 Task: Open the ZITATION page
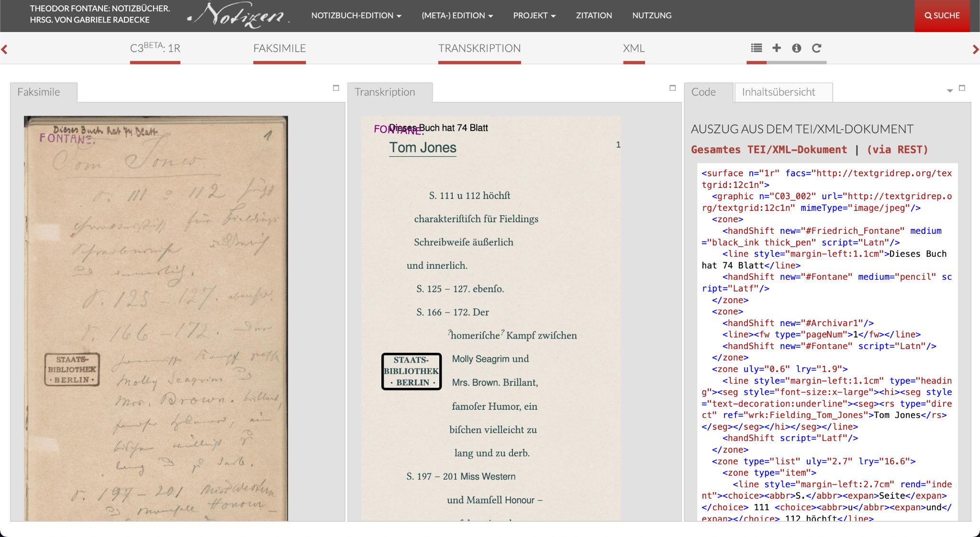(x=594, y=15)
